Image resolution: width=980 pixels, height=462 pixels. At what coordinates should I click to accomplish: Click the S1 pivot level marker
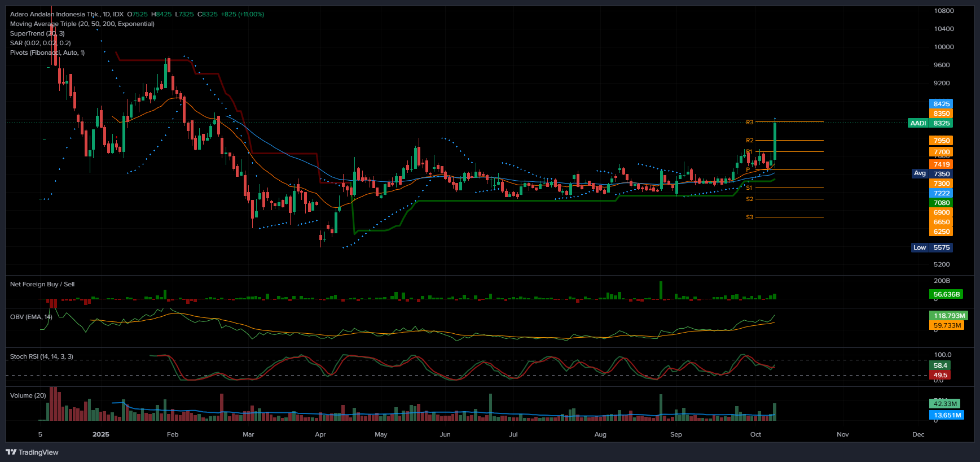tap(749, 188)
